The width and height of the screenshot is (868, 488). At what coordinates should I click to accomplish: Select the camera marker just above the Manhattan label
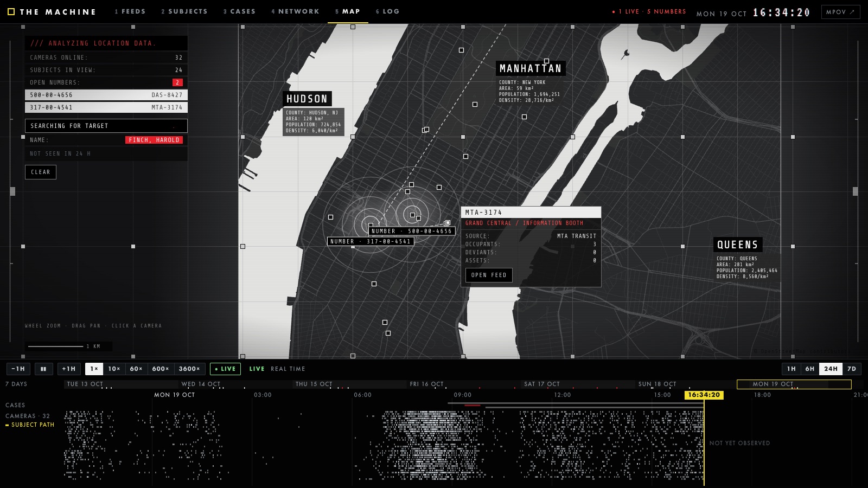coord(546,61)
